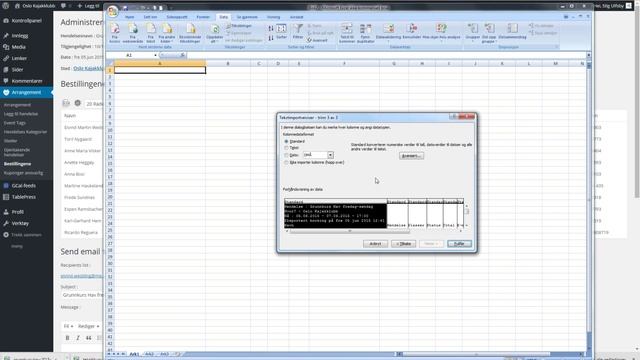
Task: Open Arrangement in WordPress sidebar
Action: click(x=27, y=92)
